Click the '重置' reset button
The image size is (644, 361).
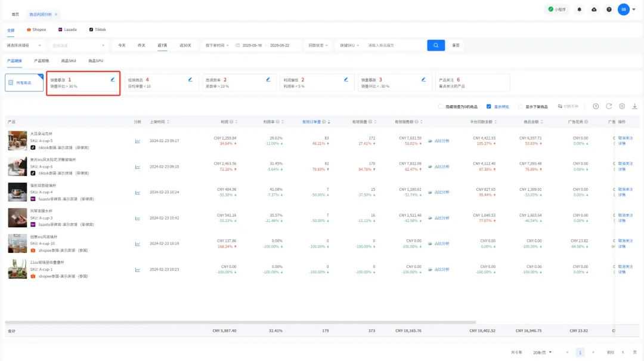click(456, 45)
